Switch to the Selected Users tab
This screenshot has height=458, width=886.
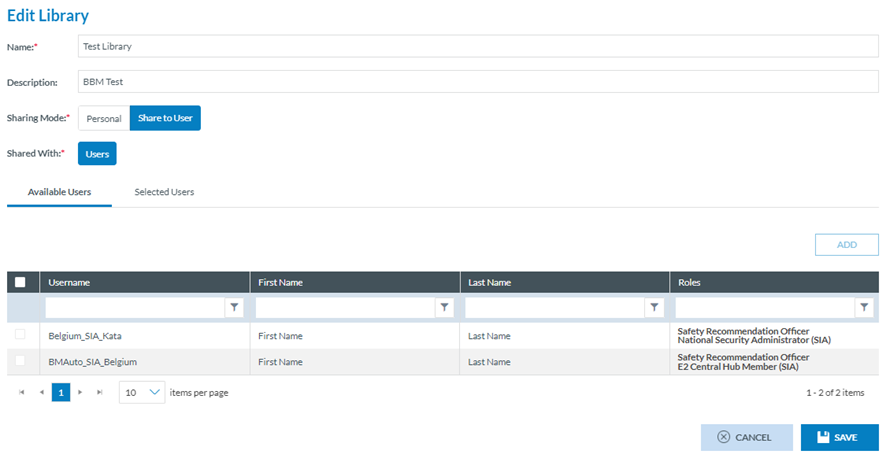pos(164,192)
